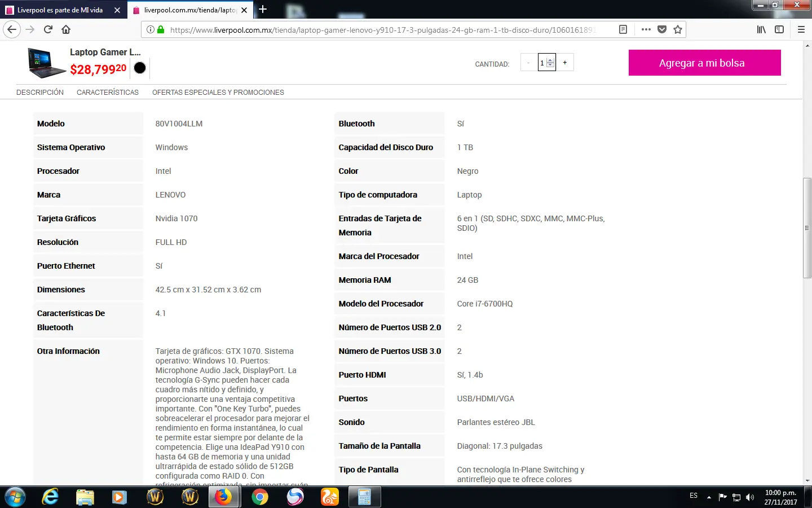Viewport: 812px width, 508px height.
Task: Click the 'Otra Información' label
Action: coord(68,351)
